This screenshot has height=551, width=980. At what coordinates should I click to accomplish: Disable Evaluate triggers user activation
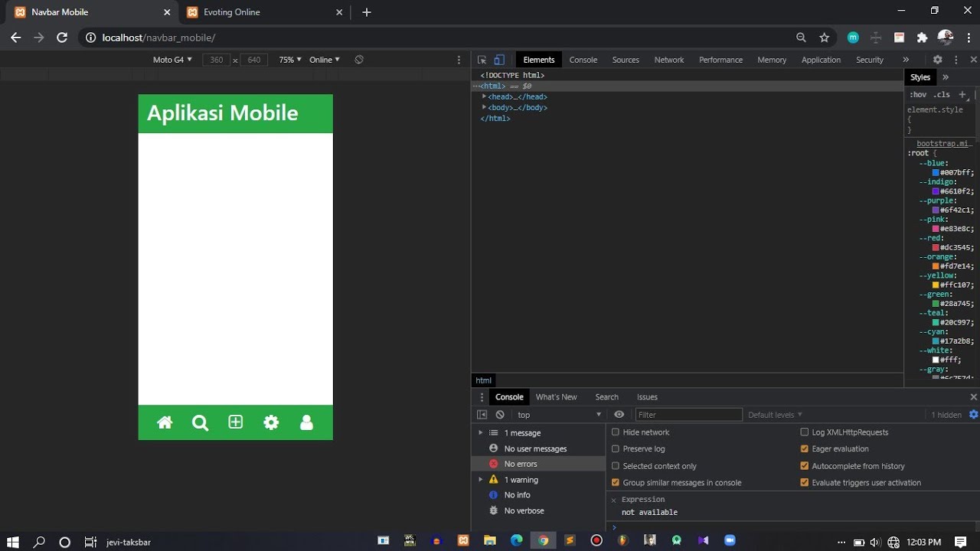(x=804, y=483)
